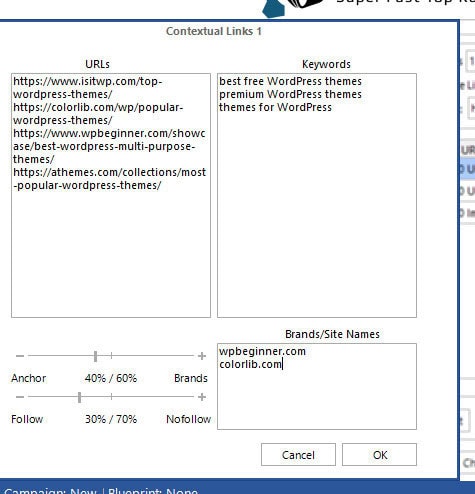Viewport: 475px width, 494px height.
Task: Click the colorlib.com brand entry
Action: pos(250,364)
